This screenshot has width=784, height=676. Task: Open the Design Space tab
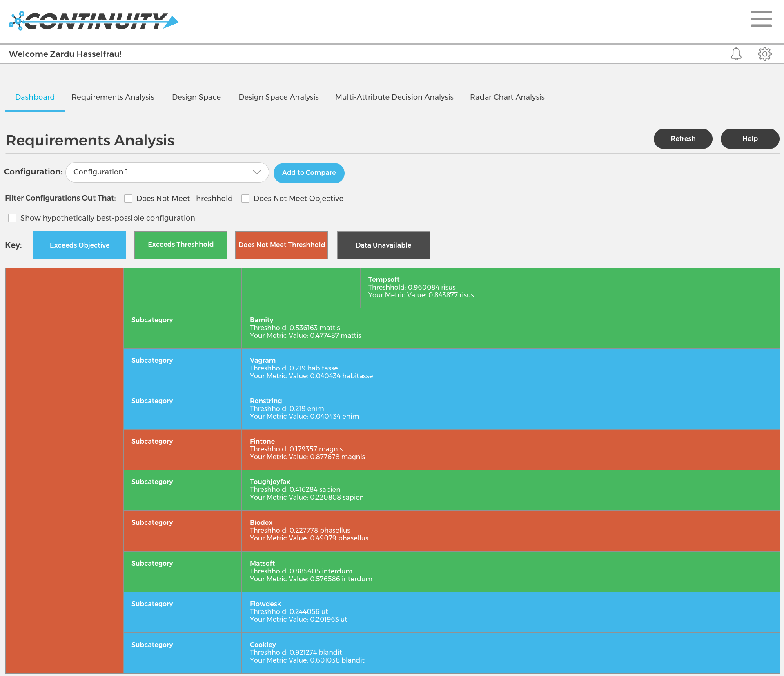click(x=196, y=97)
